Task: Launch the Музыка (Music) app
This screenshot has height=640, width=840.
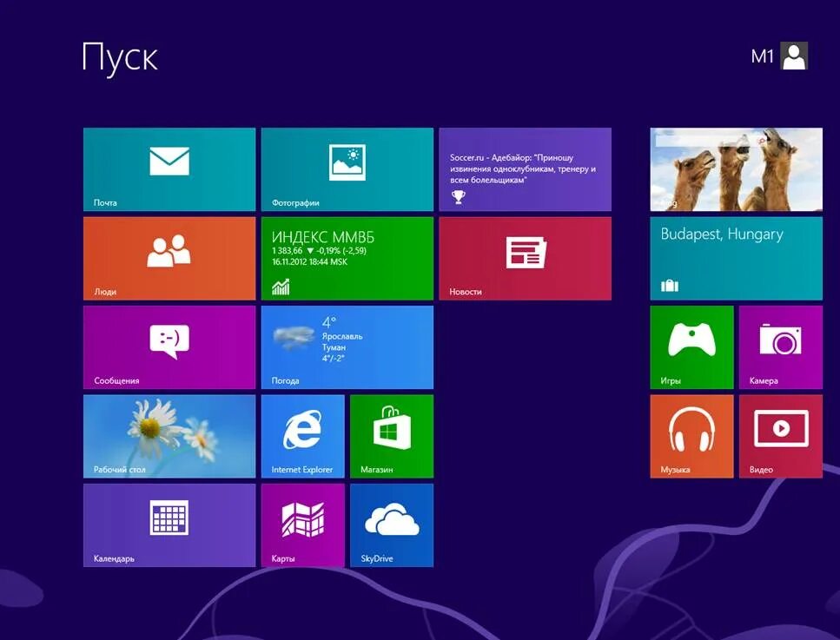Action: point(691,436)
